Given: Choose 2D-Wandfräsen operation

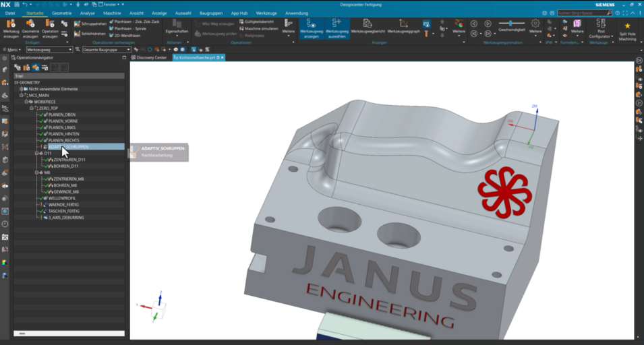Looking at the screenshot, I should click(x=125, y=36).
